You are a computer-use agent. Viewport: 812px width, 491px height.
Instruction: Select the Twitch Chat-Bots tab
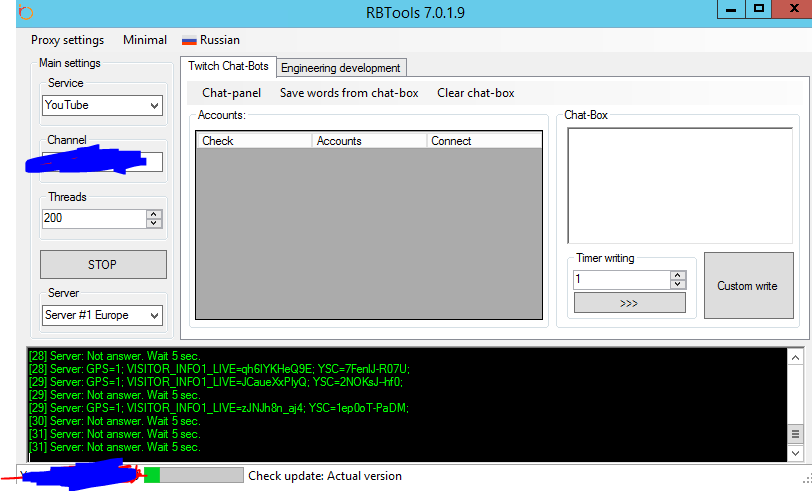[229, 66]
